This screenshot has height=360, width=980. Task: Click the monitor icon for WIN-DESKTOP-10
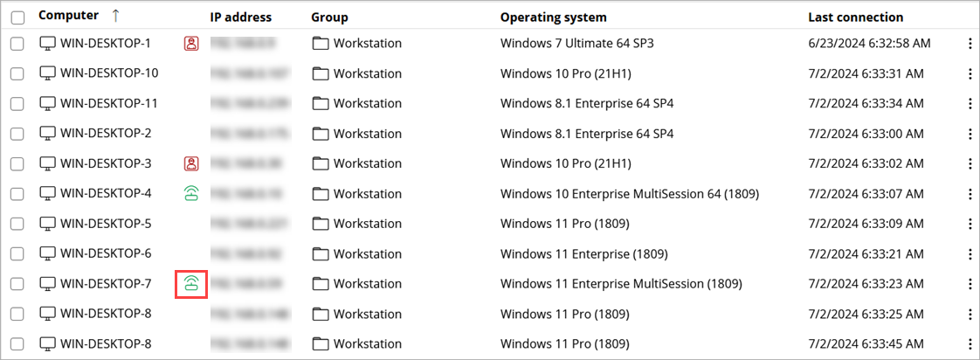(48, 73)
